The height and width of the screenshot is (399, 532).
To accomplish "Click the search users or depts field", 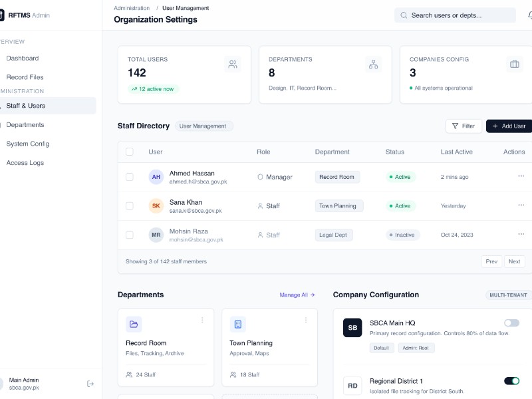I will click(455, 15).
